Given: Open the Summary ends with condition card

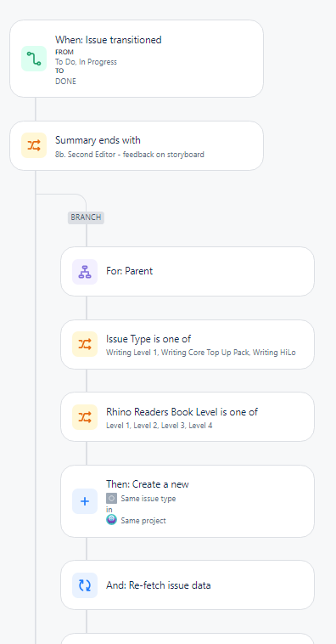Looking at the screenshot, I should click(137, 145).
